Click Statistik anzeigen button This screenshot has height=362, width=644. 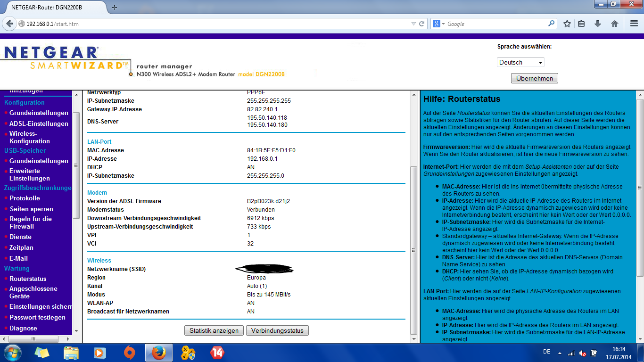click(214, 330)
